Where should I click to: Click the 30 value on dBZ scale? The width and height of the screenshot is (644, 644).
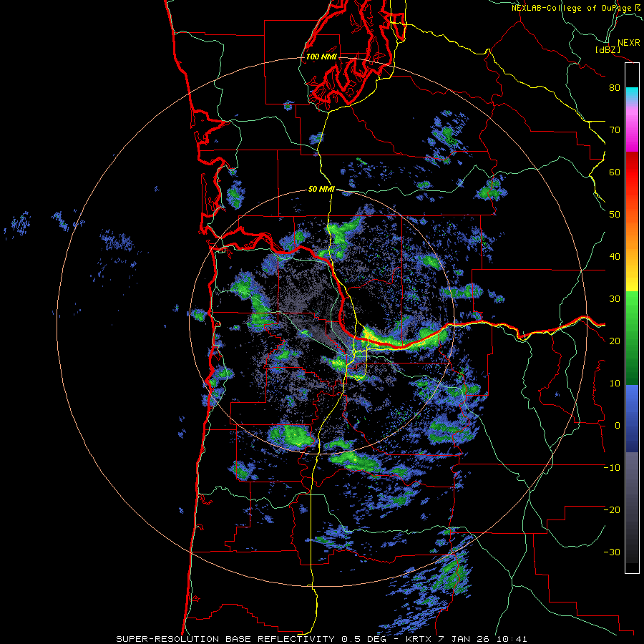click(x=615, y=298)
